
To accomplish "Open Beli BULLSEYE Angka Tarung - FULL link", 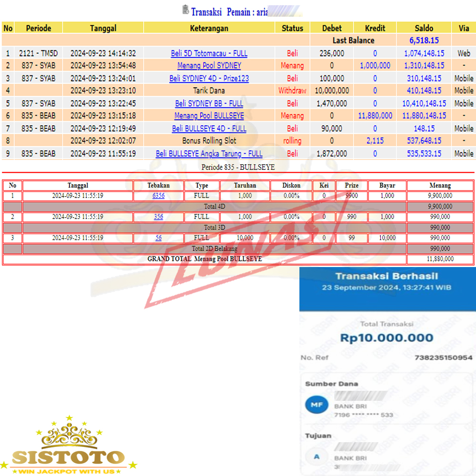I will point(209,154).
